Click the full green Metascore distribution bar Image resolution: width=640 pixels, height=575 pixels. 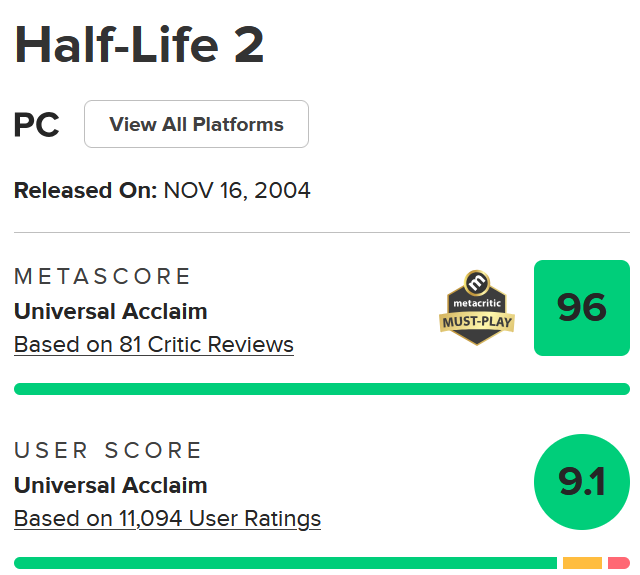coord(322,389)
